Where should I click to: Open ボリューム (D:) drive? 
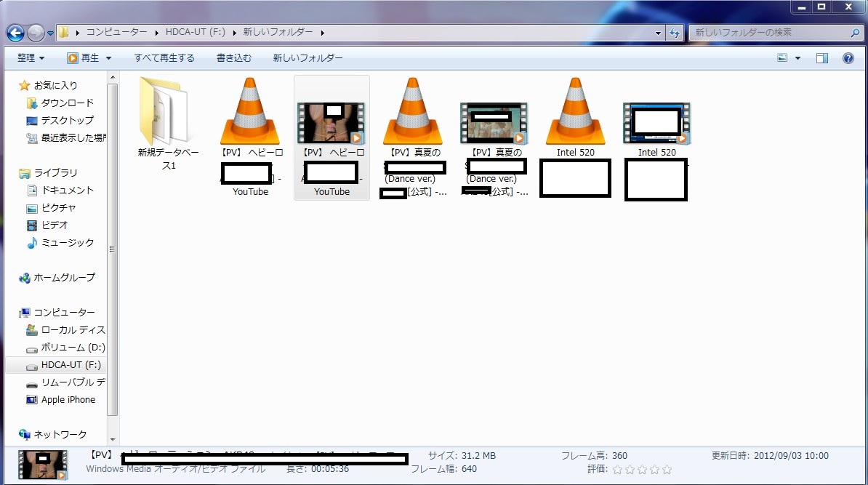click(x=73, y=348)
